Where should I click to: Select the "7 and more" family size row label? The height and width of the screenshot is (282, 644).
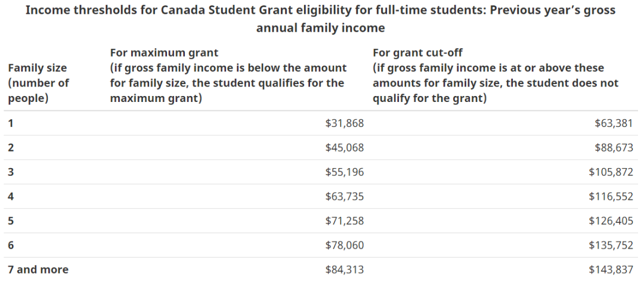38,269
